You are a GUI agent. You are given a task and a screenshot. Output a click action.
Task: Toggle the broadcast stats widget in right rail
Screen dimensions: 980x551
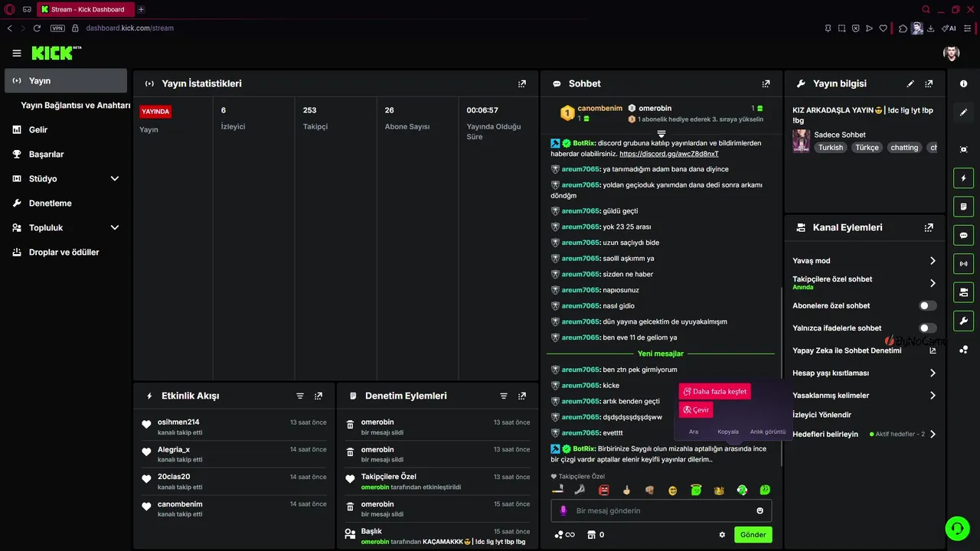click(x=963, y=263)
